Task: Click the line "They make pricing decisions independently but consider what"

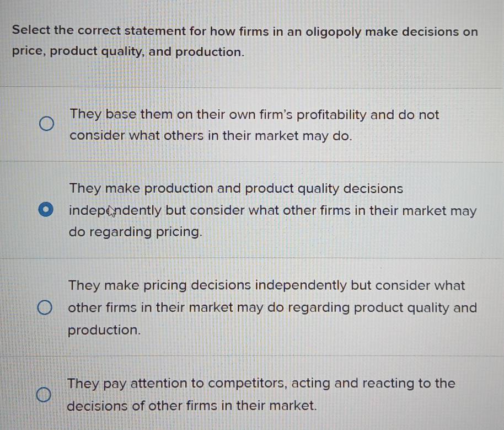Action: 267,286
